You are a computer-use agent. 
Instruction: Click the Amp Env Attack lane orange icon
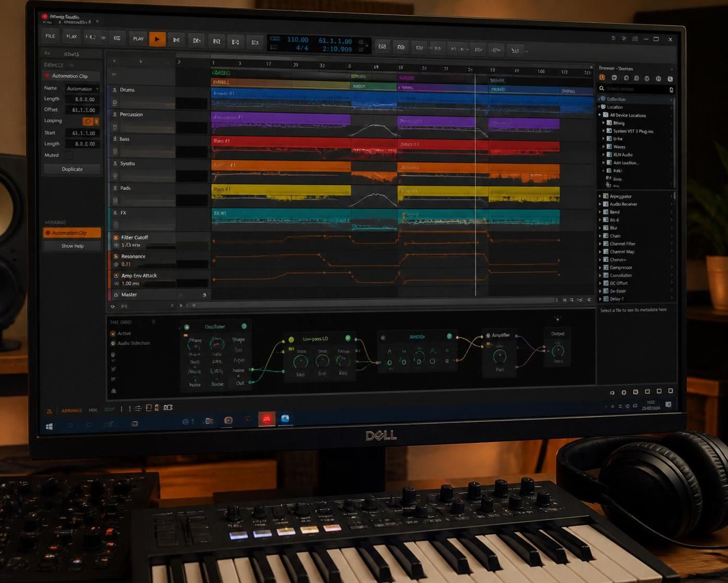tap(116, 276)
